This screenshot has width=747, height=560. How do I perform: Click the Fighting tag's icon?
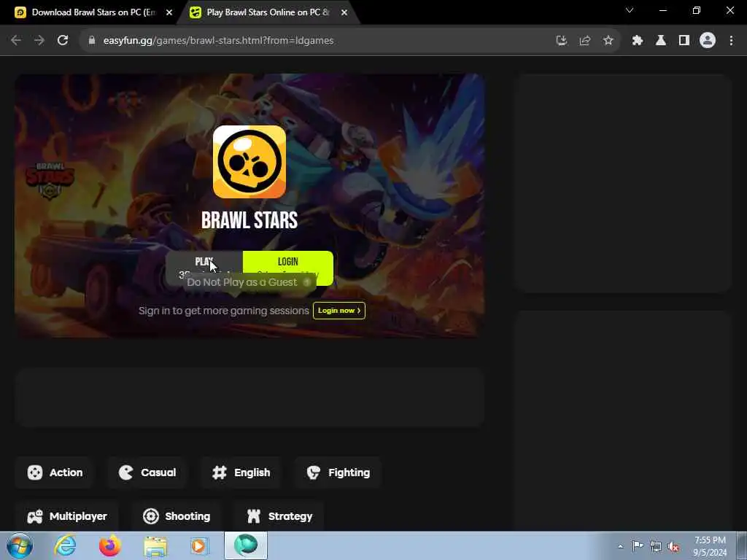tap(313, 472)
